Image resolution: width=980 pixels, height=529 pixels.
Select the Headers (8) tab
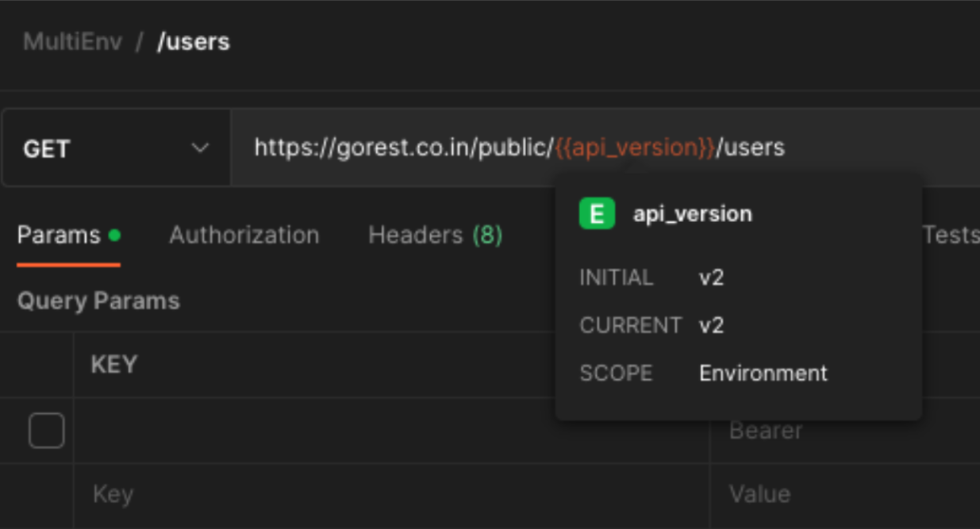pos(435,236)
